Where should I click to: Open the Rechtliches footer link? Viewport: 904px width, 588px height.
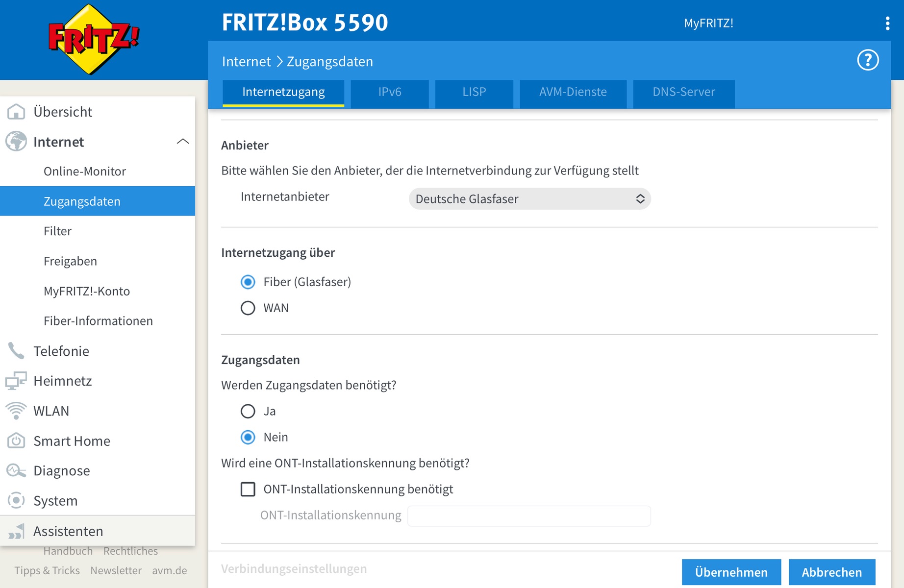130,551
